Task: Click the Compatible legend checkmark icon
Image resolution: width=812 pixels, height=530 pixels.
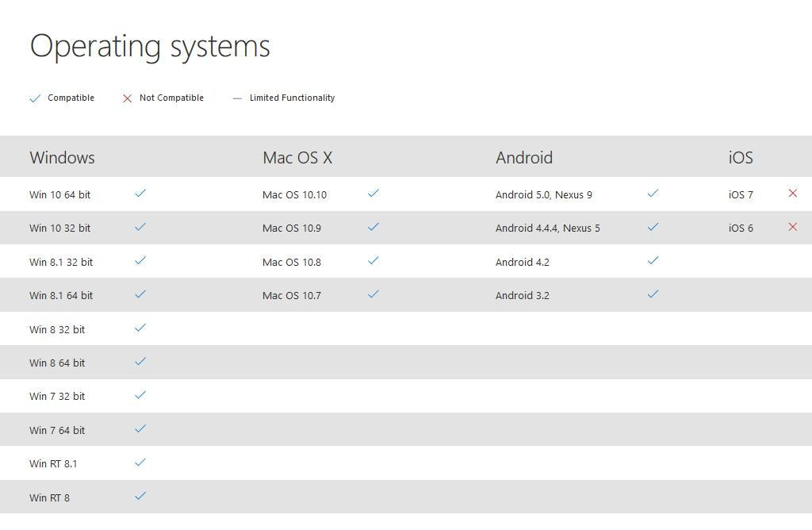Action: tap(35, 98)
